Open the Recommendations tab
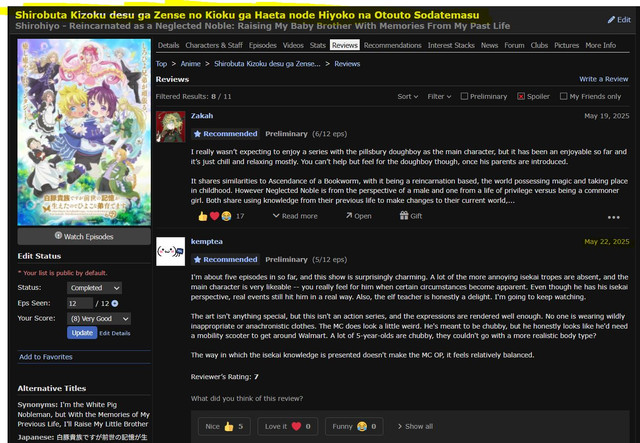 (x=392, y=46)
